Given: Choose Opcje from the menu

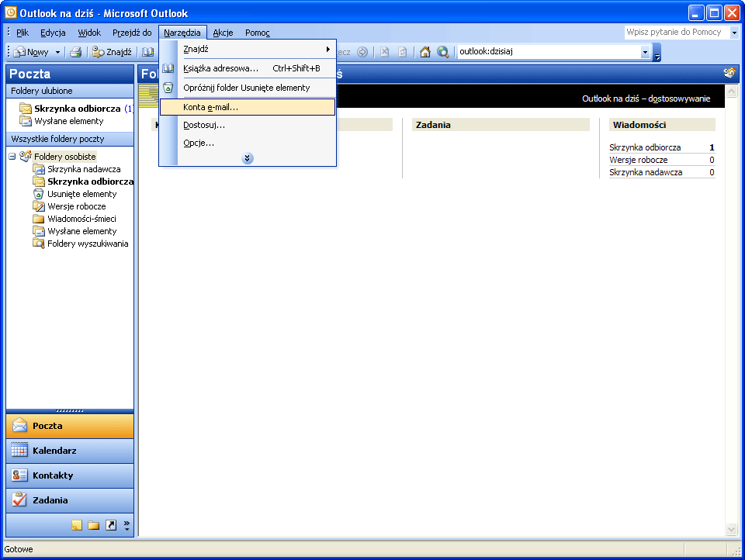Looking at the screenshot, I should (248, 143).
